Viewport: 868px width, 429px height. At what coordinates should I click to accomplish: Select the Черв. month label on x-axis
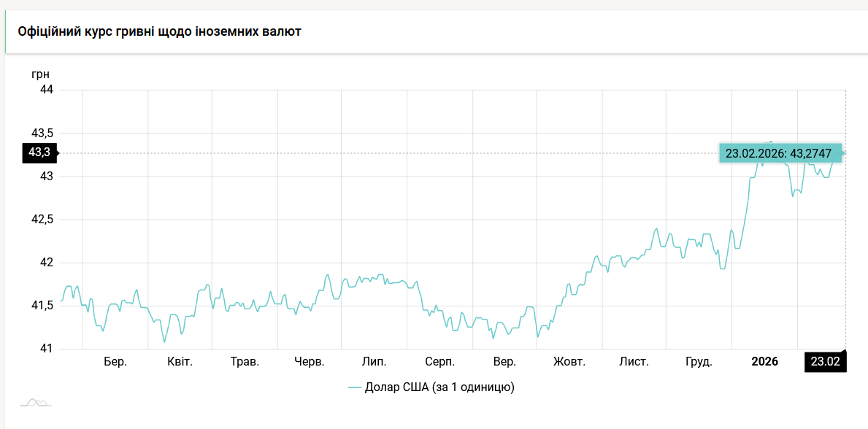click(x=310, y=362)
